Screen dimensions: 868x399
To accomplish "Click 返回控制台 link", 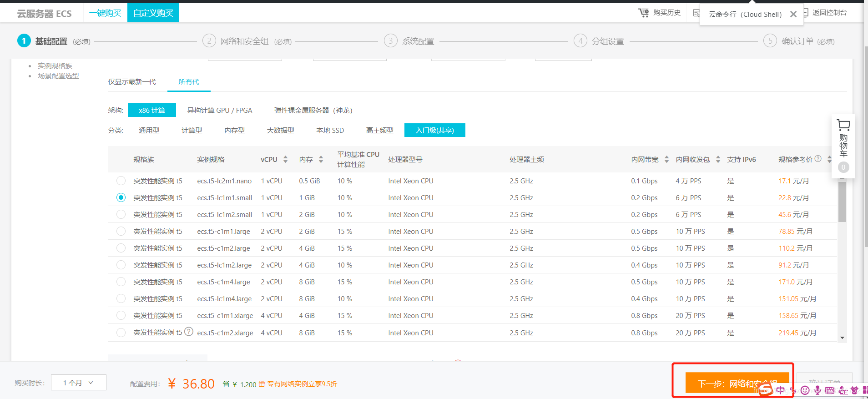I will pyautogui.click(x=829, y=13).
